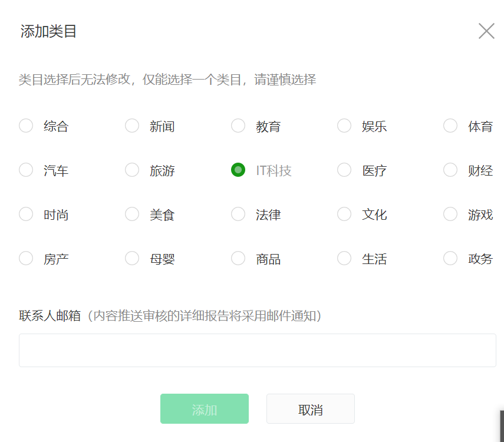Screen dimensions: 504x442
Task: Close the 添加类目 dialog with X
Action: 486,31
